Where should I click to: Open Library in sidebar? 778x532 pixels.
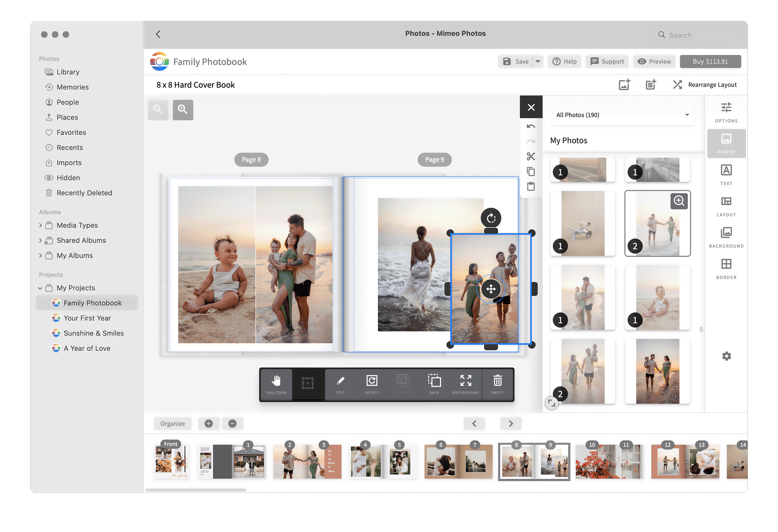tap(68, 72)
